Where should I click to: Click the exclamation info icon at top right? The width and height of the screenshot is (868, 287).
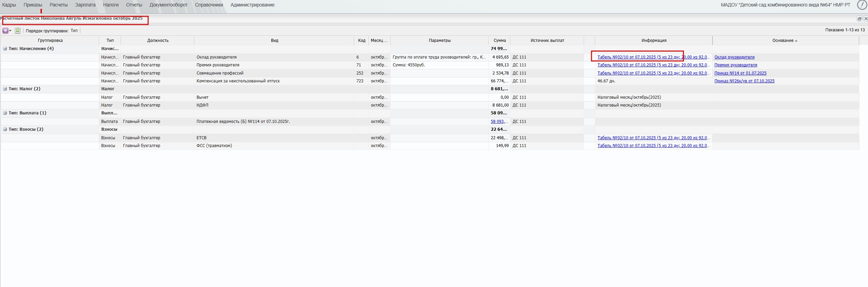tap(862, 5)
